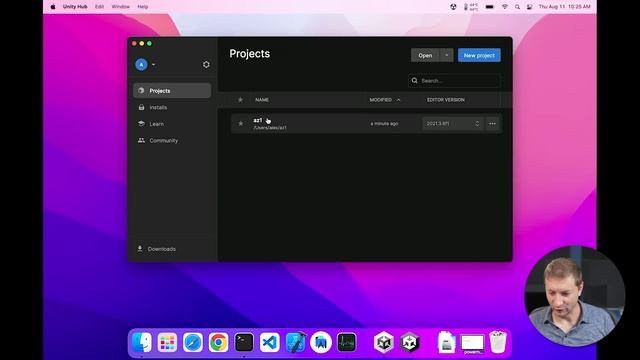Open the Apple menu
This screenshot has width=640, height=360.
coord(53,7)
